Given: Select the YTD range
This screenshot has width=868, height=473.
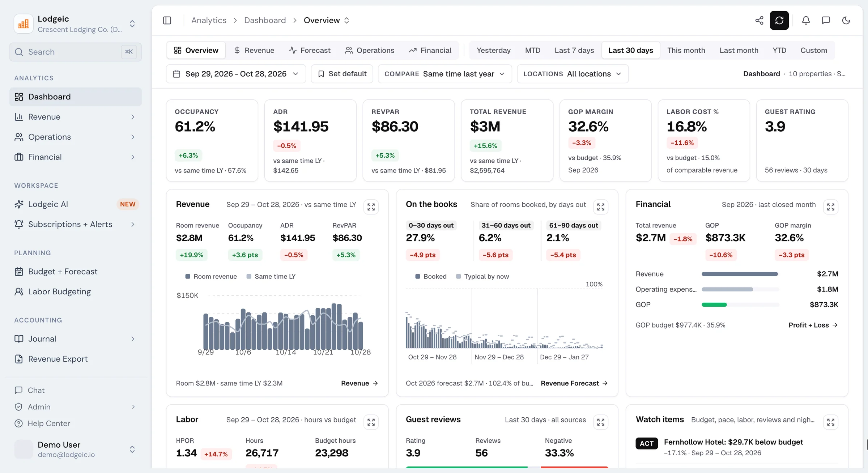Looking at the screenshot, I should tap(779, 50).
